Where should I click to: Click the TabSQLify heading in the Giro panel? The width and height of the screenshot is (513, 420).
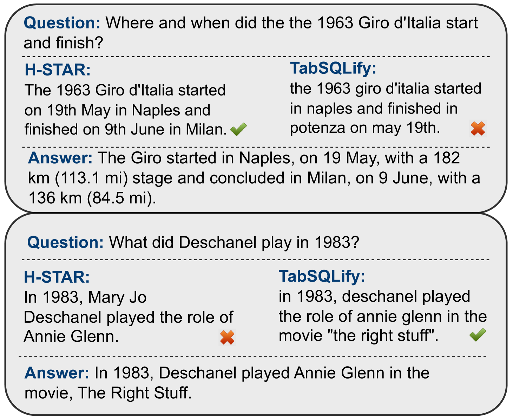pyautogui.click(x=333, y=68)
